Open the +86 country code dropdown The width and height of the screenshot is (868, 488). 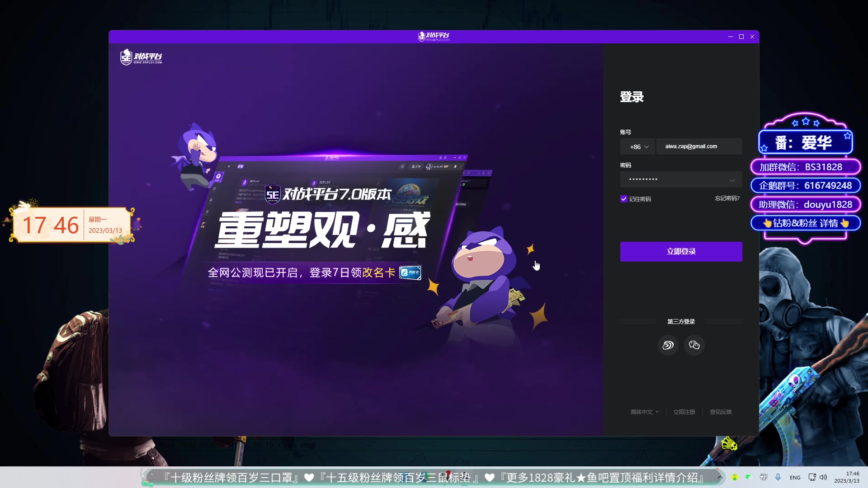click(637, 146)
